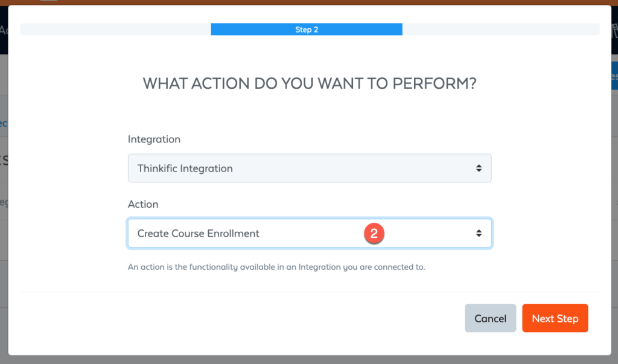618x364 pixels.
Task: Click the dimmed backdrop left of the dialog
Action: 4,237
